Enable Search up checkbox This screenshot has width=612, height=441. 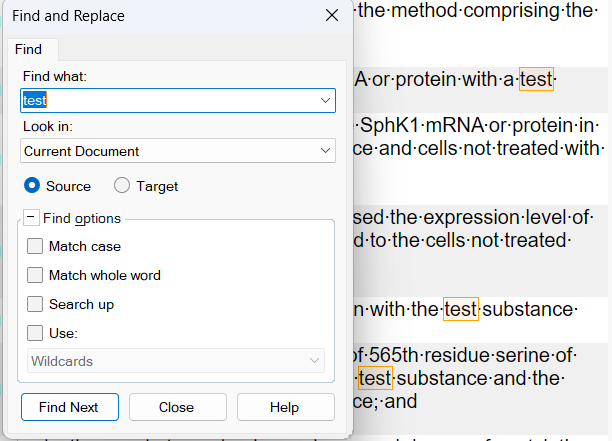pyautogui.click(x=35, y=304)
